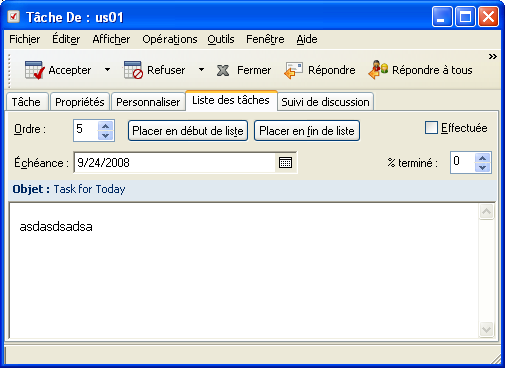Switch to the Personnaliser tab
The height and width of the screenshot is (368, 505).
click(x=148, y=102)
